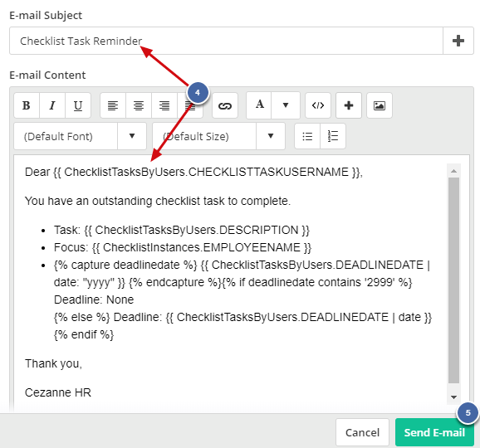Click the Cancel button
The width and height of the screenshot is (480, 448).
[362, 432]
